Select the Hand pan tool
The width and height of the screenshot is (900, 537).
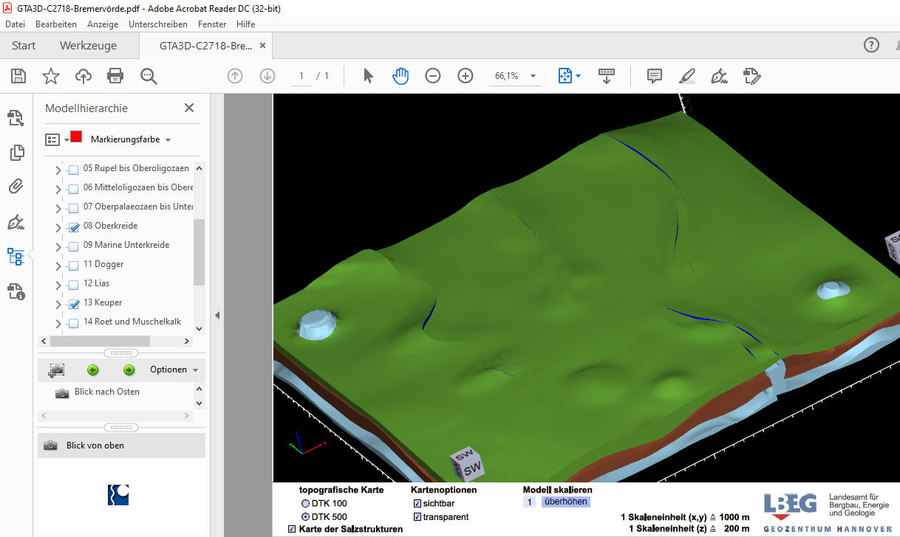click(x=400, y=76)
